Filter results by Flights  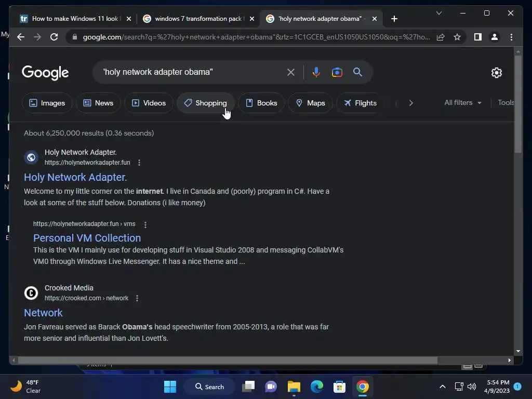click(x=360, y=103)
